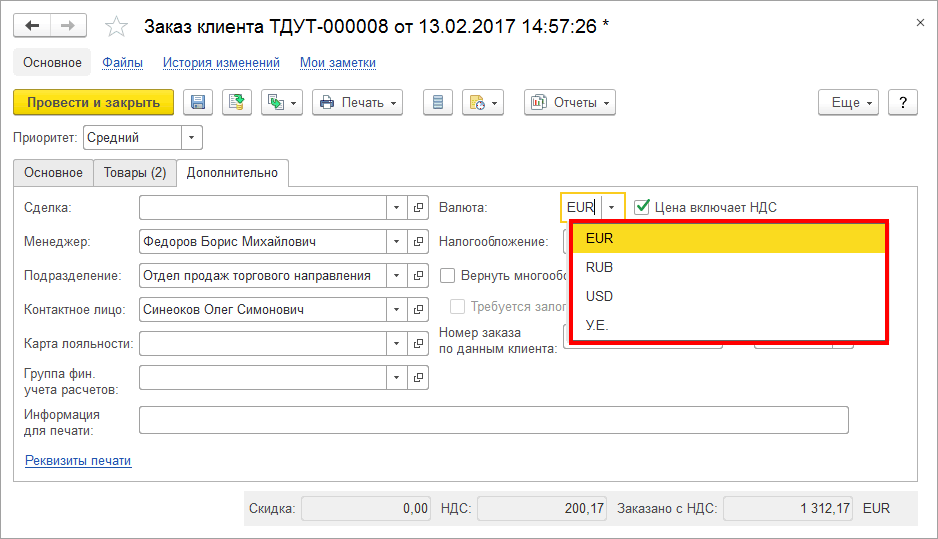Open the Сделка field open-form icon
Screen dimensions: 938x539
tap(419, 207)
